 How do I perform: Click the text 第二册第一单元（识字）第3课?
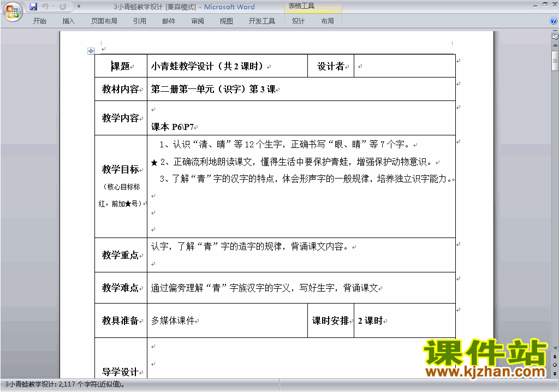pos(213,89)
